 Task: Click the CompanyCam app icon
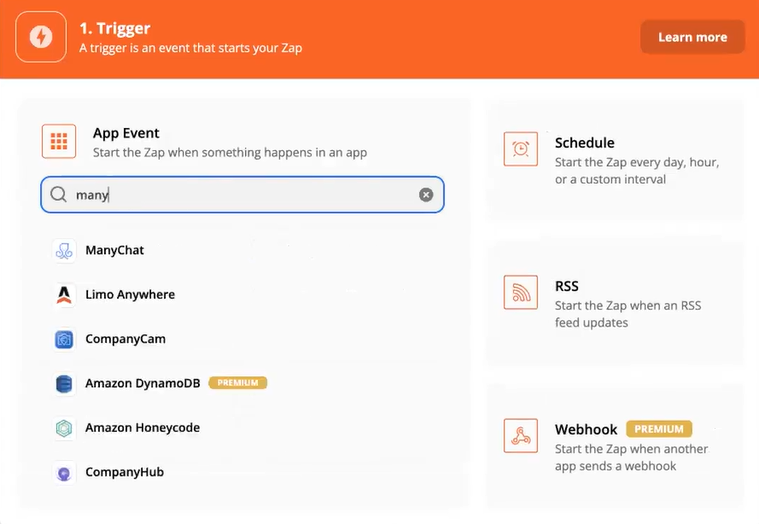point(64,339)
